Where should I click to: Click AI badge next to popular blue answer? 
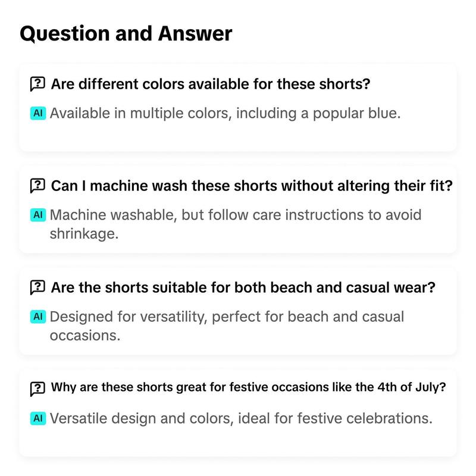point(38,113)
